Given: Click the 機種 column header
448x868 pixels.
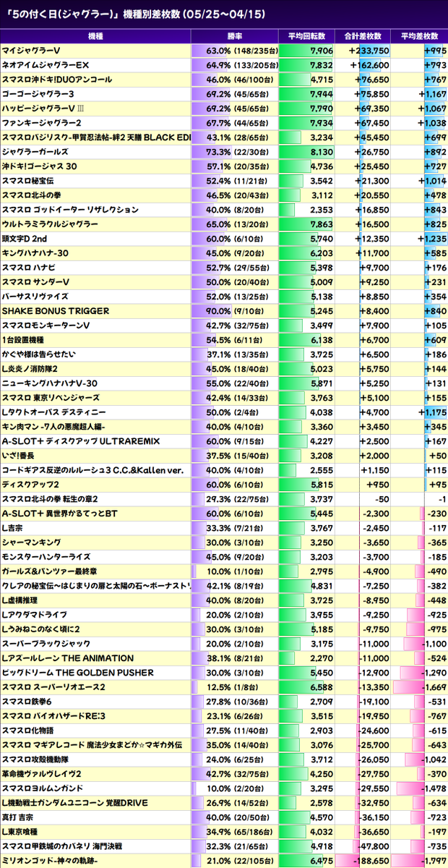Looking at the screenshot, I should 95,35.
